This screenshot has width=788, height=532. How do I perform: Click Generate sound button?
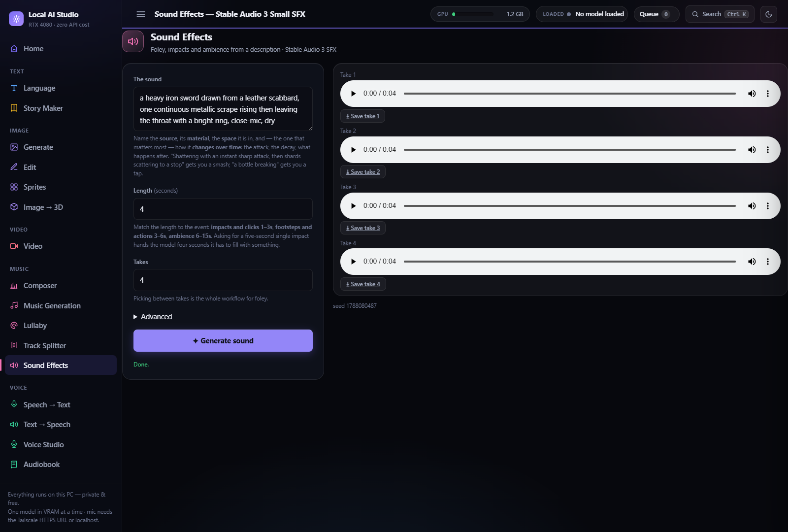[x=223, y=341]
